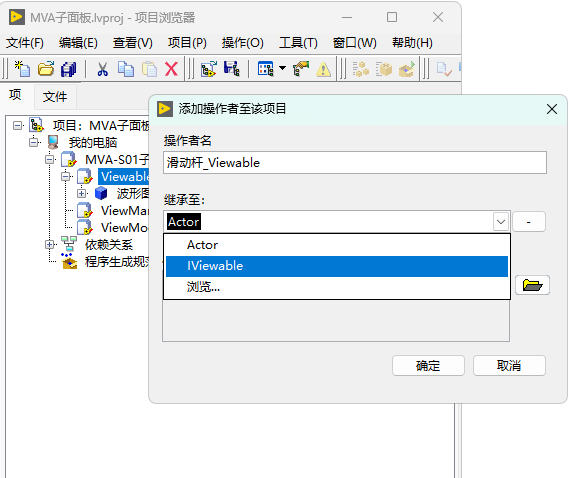The height and width of the screenshot is (478, 572).
Task: Click the Build All toolbar icon
Action: tap(361, 69)
